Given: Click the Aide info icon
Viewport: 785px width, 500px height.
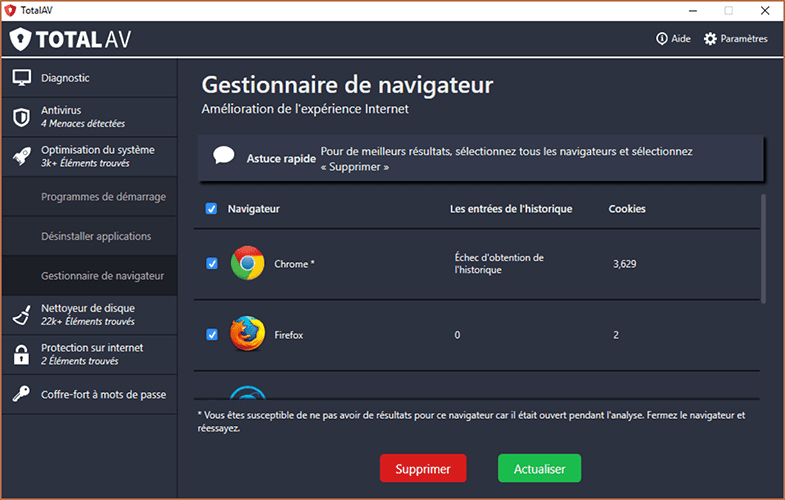Looking at the screenshot, I should coord(661,39).
